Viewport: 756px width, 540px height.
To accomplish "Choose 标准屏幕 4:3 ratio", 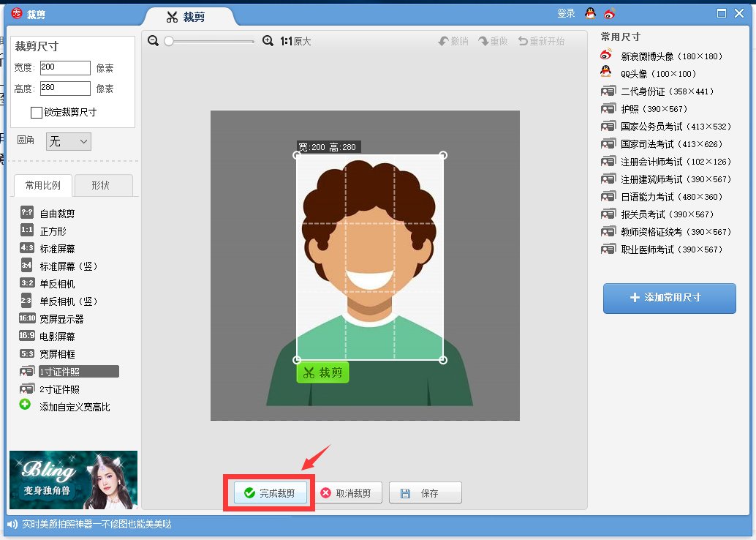I will [48, 249].
